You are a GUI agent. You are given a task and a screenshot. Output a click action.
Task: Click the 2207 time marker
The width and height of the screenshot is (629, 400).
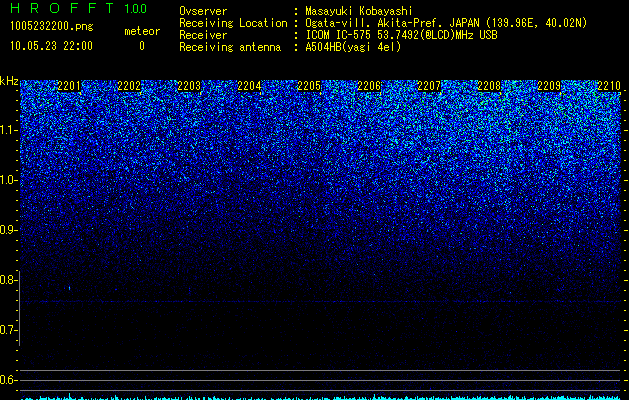429,86
